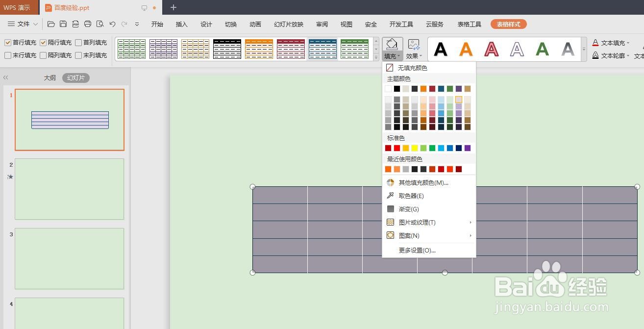
Task: Expand the text styles gallery
Action: [x=584, y=49]
